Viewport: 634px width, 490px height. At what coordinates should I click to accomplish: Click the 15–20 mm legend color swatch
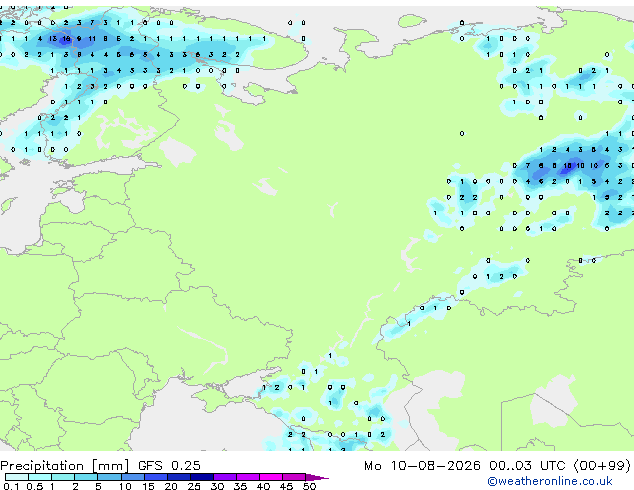coord(155,477)
